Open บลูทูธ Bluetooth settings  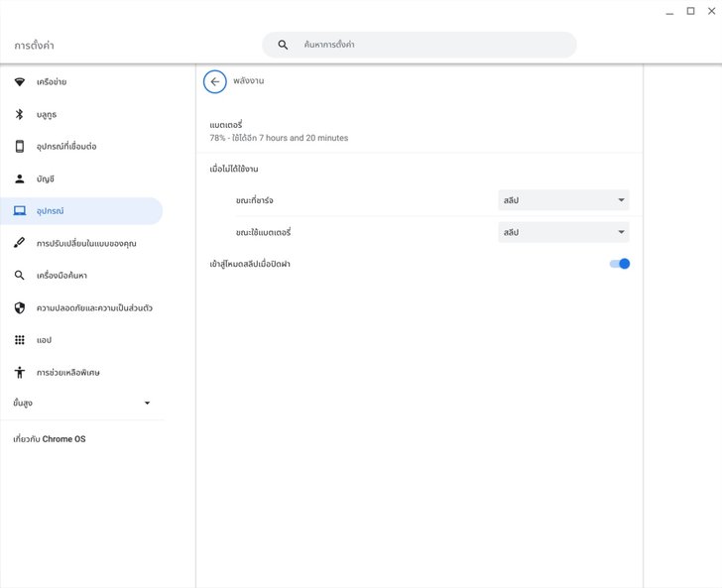[81, 114]
